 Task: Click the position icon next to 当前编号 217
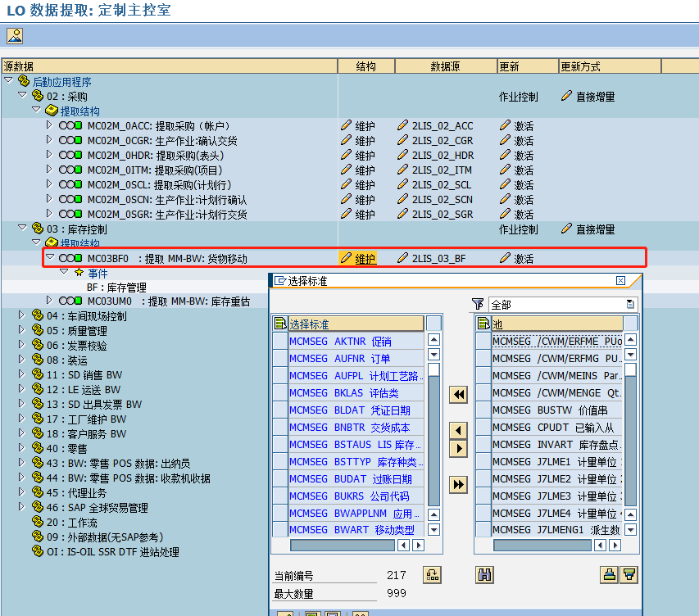click(432, 575)
